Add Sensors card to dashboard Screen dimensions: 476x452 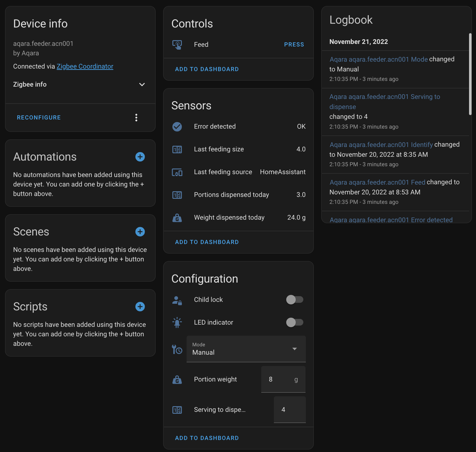(x=207, y=242)
